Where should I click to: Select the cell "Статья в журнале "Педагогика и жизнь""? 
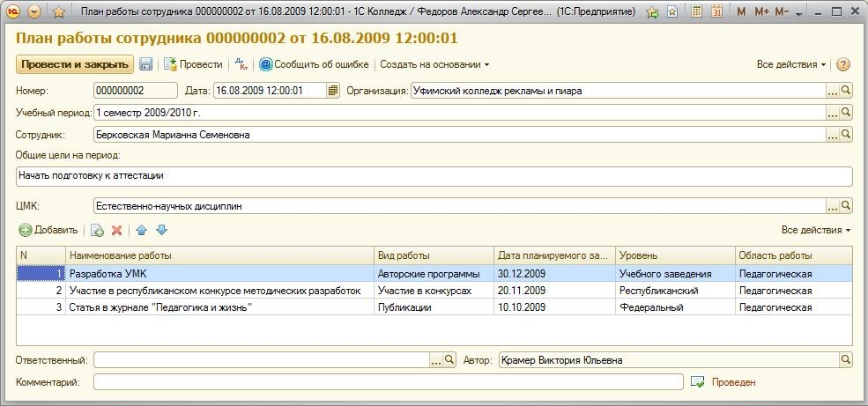[x=219, y=307]
